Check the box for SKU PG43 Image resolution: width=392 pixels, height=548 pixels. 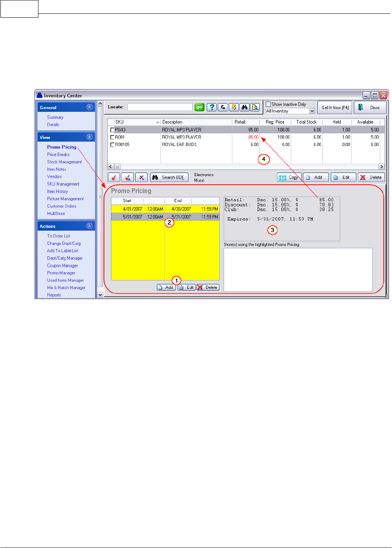pyautogui.click(x=113, y=130)
